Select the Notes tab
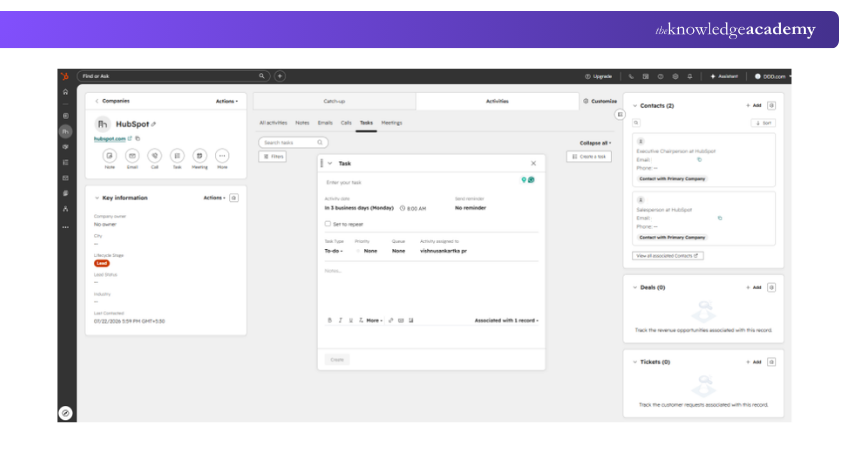 pos(302,123)
